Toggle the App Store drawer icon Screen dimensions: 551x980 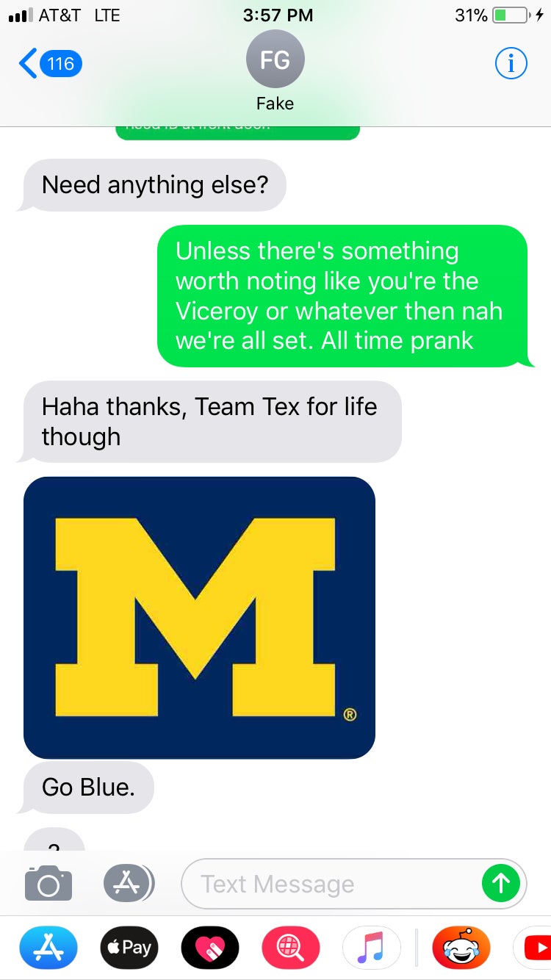[129, 883]
